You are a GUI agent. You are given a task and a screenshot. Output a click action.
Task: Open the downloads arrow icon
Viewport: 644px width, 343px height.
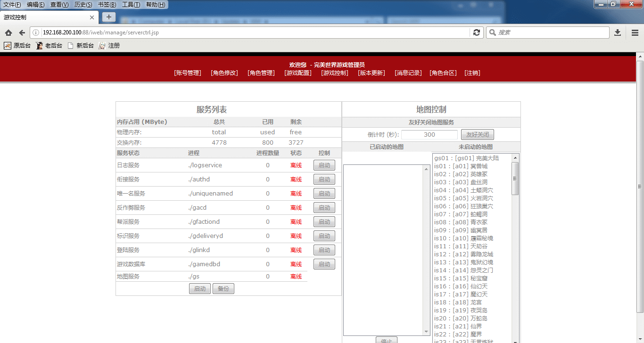(618, 33)
